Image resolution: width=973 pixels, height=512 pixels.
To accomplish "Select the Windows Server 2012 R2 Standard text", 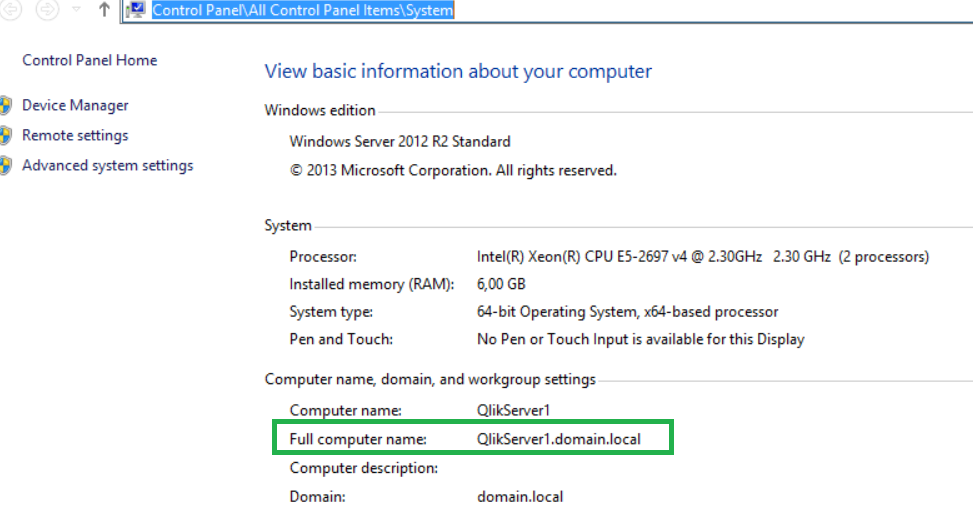I will (400, 141).
